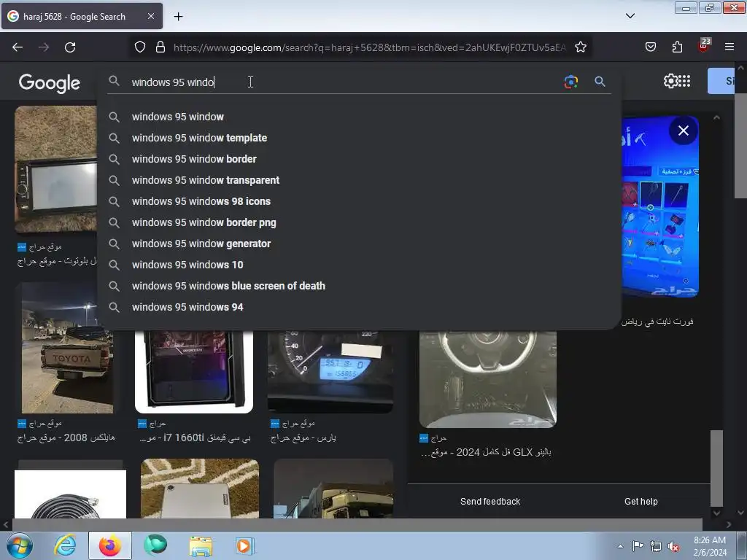Select 'windows 95 windows blue screen of death'
Screen dimensions: 747x560
pos(359,286)
